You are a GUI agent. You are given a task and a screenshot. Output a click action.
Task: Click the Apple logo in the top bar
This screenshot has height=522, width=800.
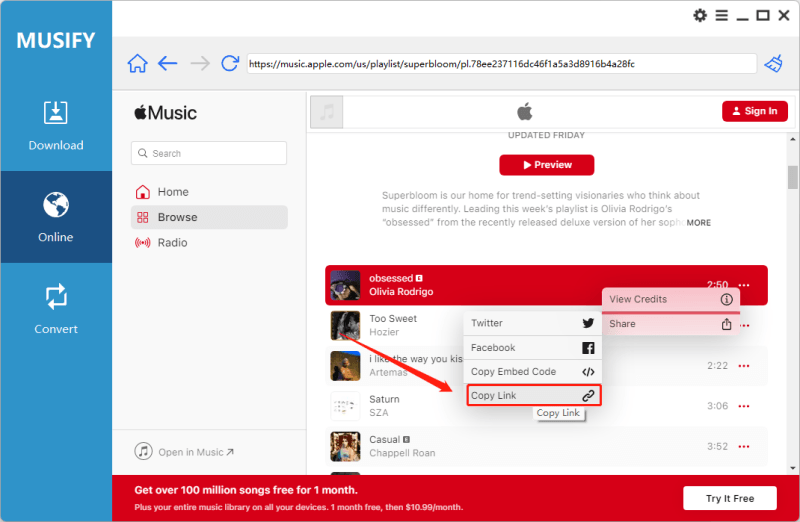pos(524,111)
